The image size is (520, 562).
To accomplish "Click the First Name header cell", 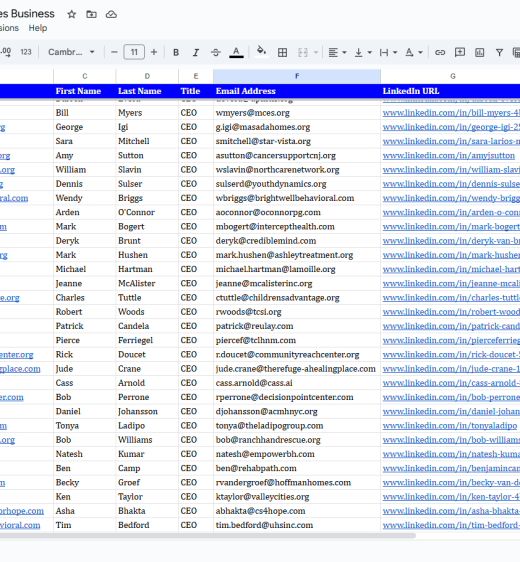I will point(85,91).
